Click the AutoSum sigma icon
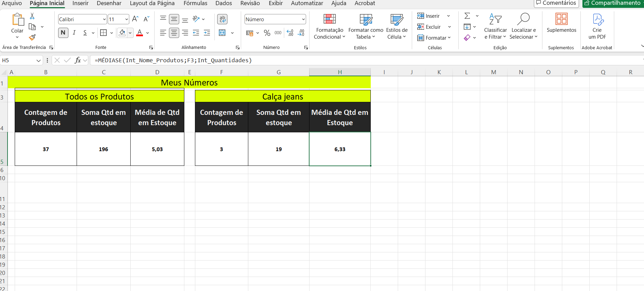Image resolution: width=644 pixels, height=291 pixels. click(467, 16)
